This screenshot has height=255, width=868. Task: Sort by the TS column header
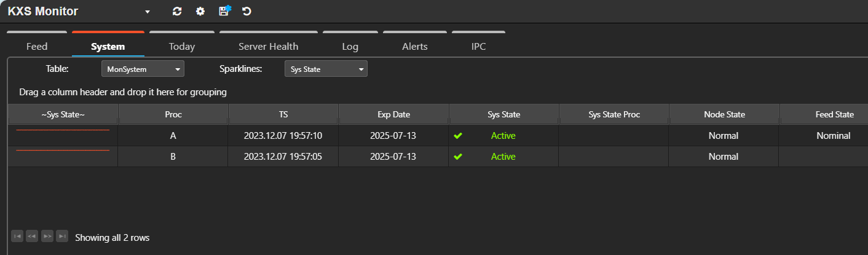point(283,114)
